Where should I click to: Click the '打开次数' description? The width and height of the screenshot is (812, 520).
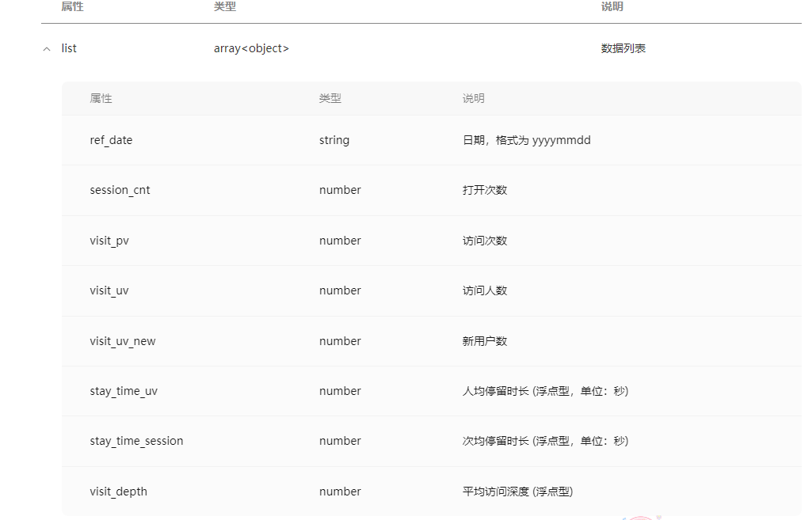pyautogui.click(x=485, y=190)
